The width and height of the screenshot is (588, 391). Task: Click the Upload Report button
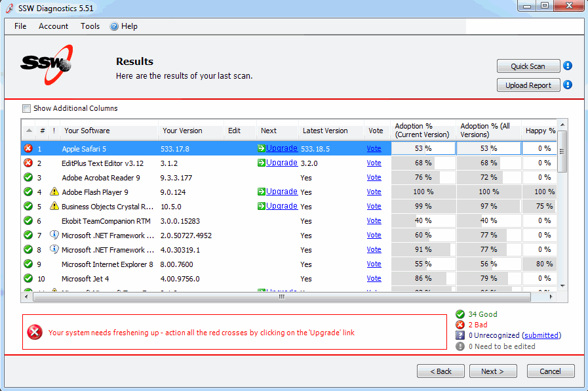528,85
